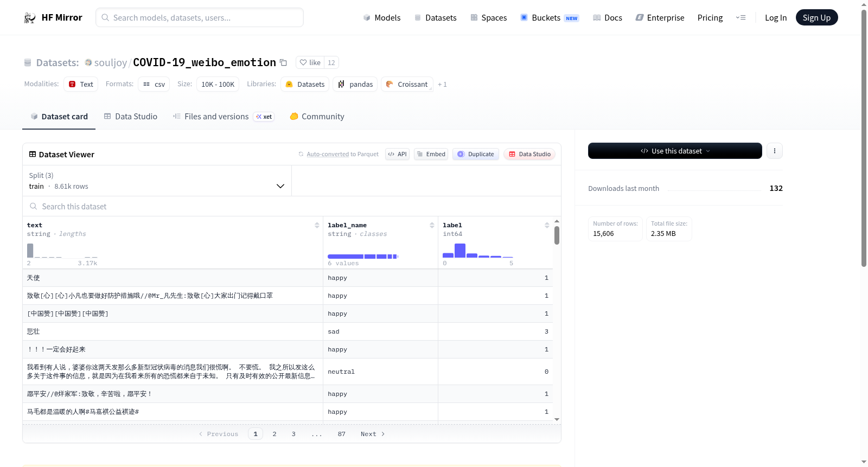Image resolution: width=868 pixels, height=467 pixels.
Task: Select current page 1 button
Action: [x=256, y=434]
